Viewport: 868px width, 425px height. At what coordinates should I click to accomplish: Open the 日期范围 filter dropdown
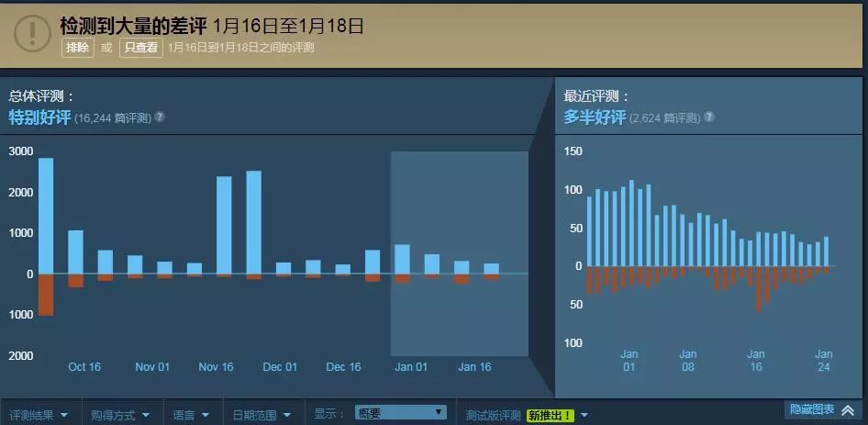tap(262, 415)
